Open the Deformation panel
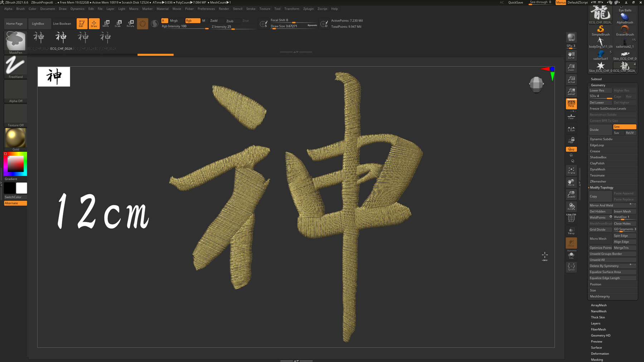This screenshot has width=644, height=362. pos(600,353)
